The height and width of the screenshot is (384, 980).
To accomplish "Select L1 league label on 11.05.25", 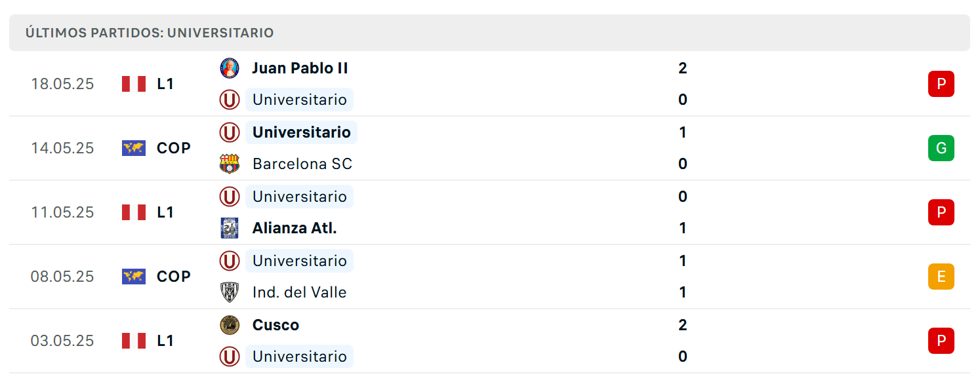I will tap(165, 212).
